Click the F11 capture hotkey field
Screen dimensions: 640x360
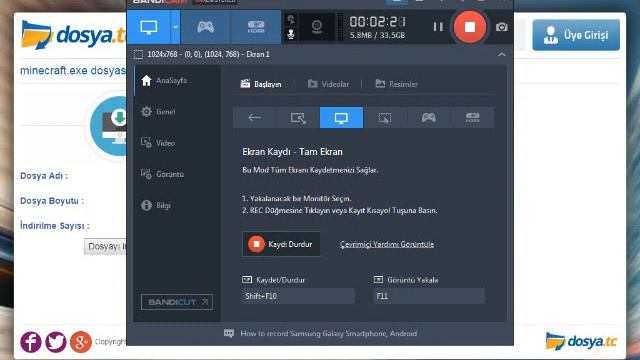[429, 296]
